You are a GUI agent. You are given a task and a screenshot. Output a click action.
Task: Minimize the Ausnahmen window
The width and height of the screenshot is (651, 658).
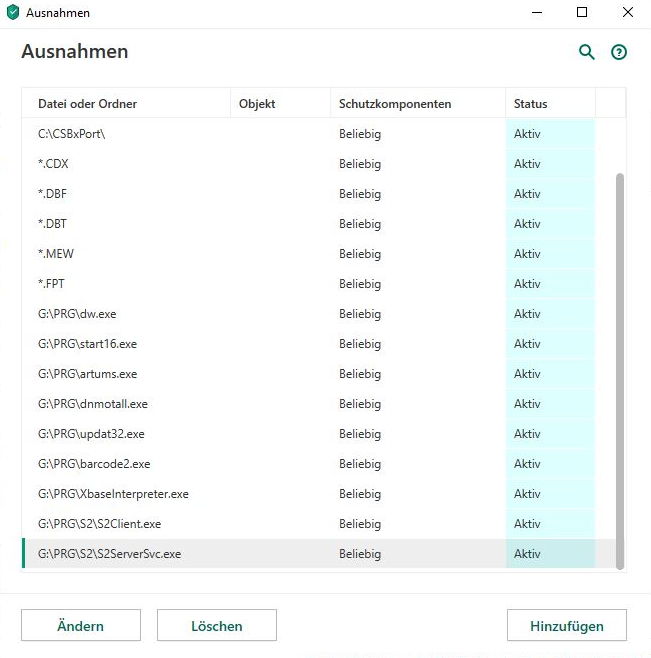tap(537, 12)
